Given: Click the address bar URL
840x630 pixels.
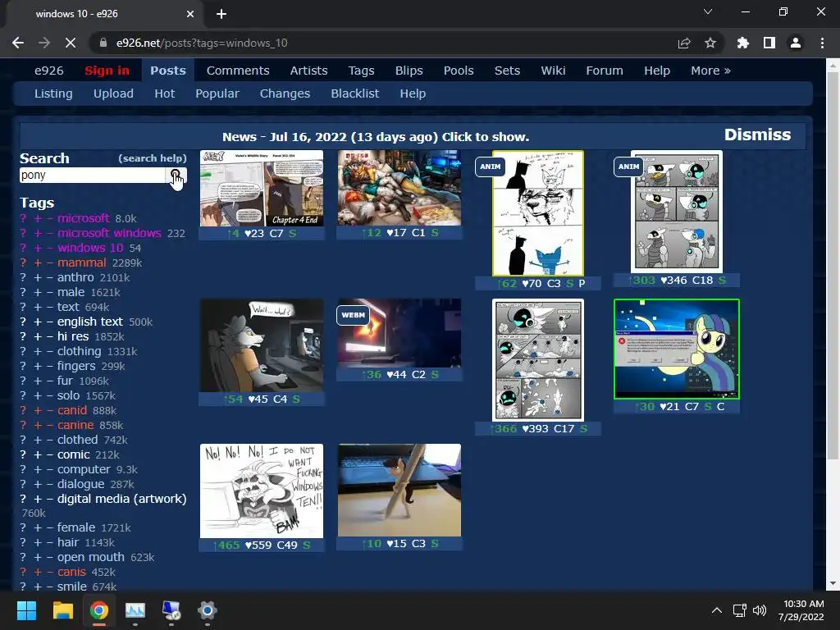Looking at the screenshot, I should pyautogui.click(x=202, y=43).
